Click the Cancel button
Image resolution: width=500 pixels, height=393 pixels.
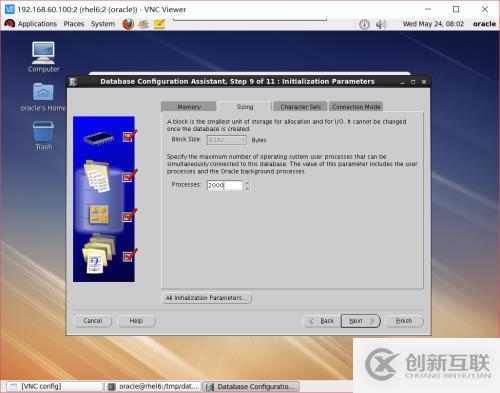93,321
